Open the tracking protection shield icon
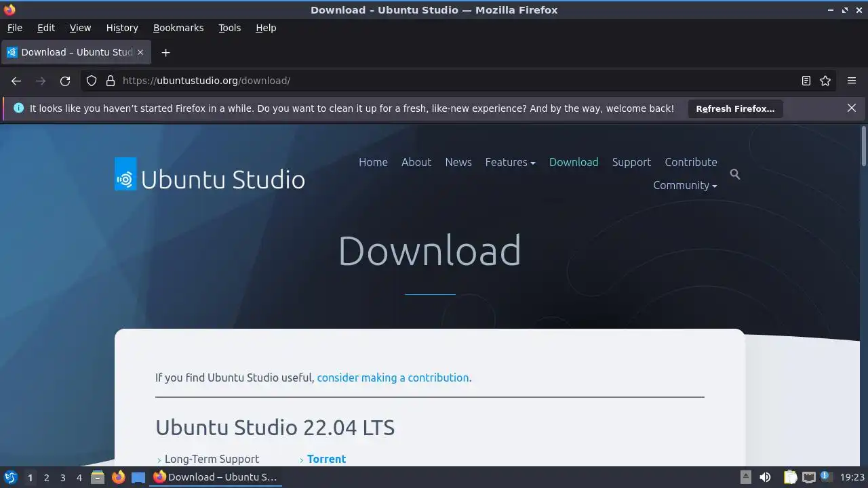The image size is (868, 488). (x=92, y=81)
